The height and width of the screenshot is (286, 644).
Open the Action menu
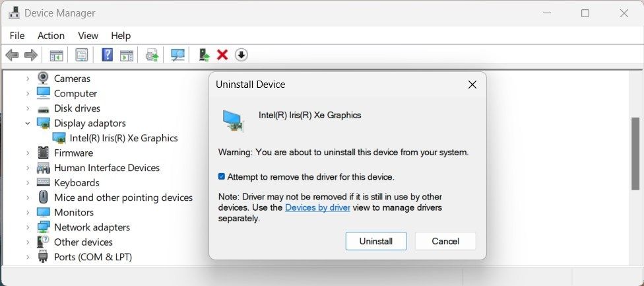point(51,36)
